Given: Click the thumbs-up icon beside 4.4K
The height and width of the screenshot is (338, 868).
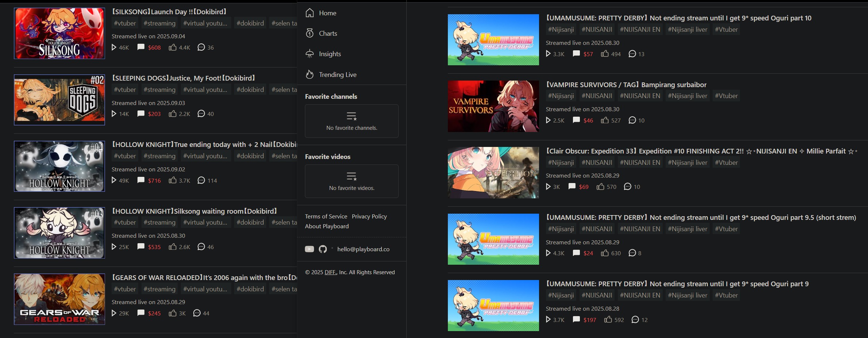Looking at the screenshot, I should pyautogui.click(x=173, y=47).
